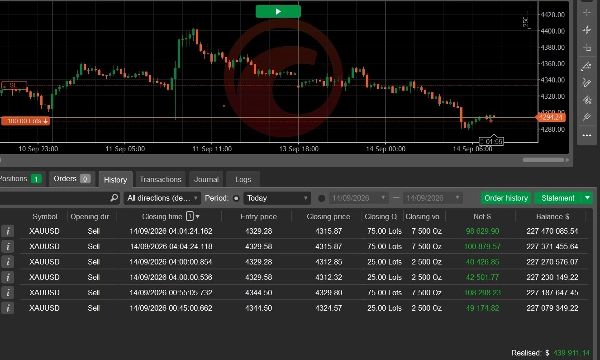
Task: Open the end date picker dropdown
Action: (433, 198)
